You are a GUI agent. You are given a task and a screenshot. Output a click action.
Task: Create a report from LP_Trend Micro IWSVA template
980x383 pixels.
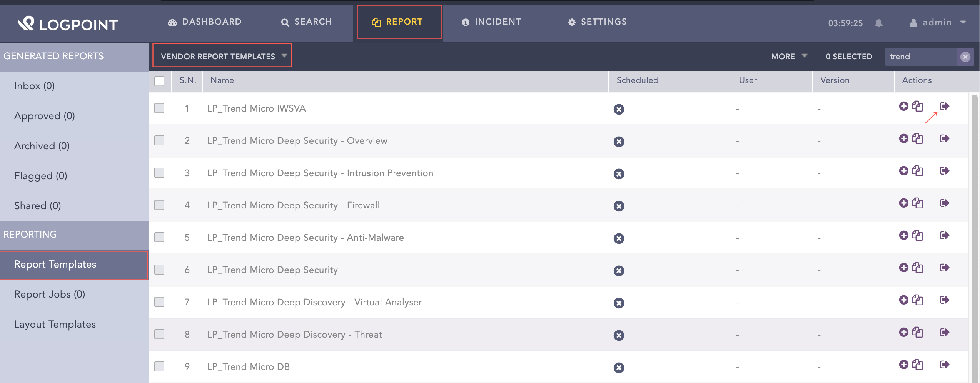click(x=904, y=107)
